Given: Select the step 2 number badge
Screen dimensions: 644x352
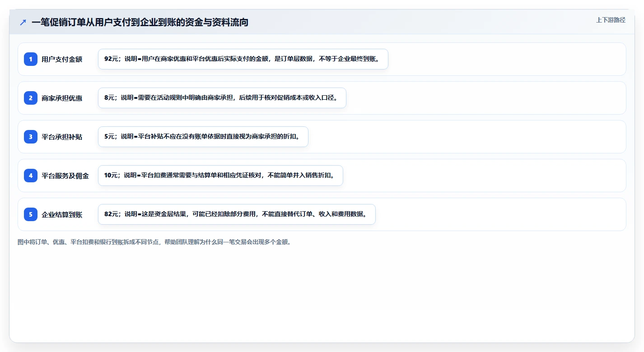Looking at the screenshot, I should [31, 98].
